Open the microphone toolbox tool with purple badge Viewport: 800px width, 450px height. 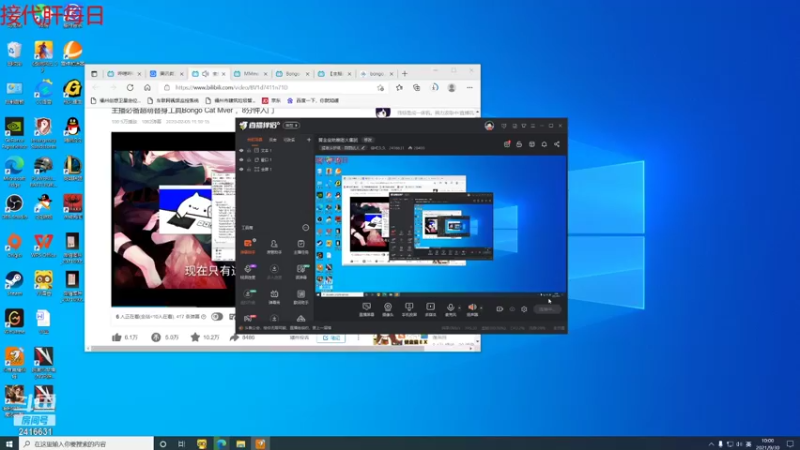248,271
